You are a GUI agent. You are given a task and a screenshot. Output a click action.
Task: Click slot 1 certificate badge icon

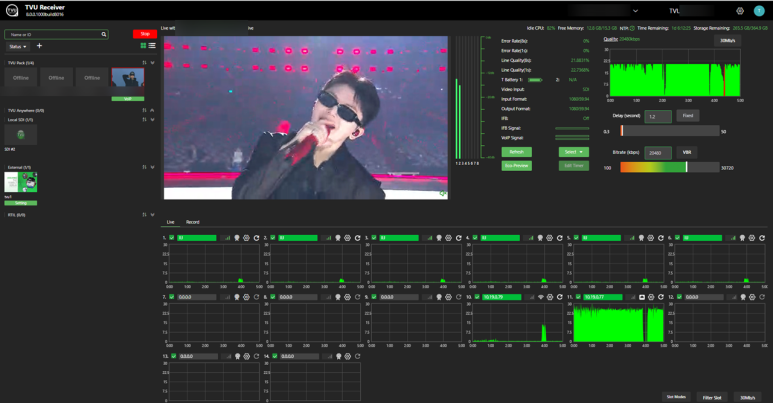tap(237, 238)
